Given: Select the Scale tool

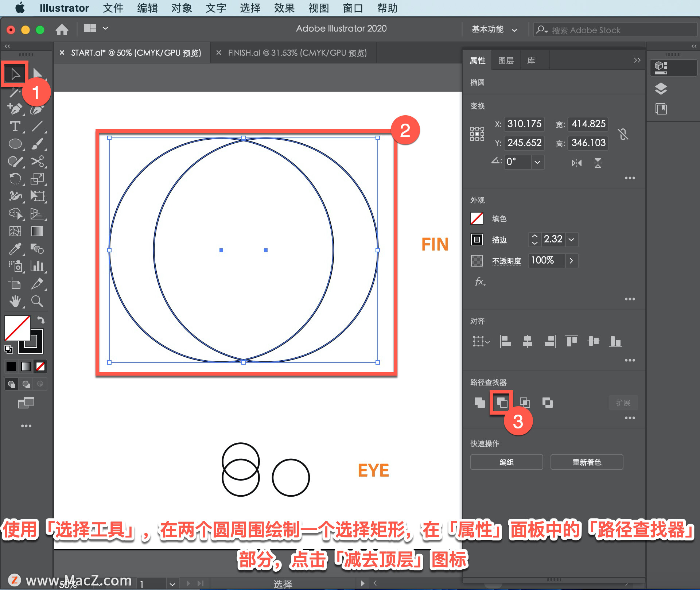Looking at the screenshot, I should coord(37,179).
